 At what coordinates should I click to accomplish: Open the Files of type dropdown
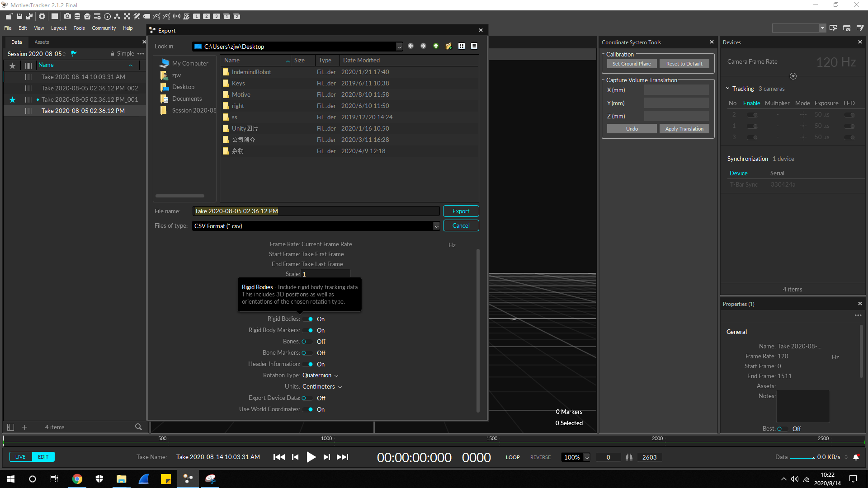point(435,225)
